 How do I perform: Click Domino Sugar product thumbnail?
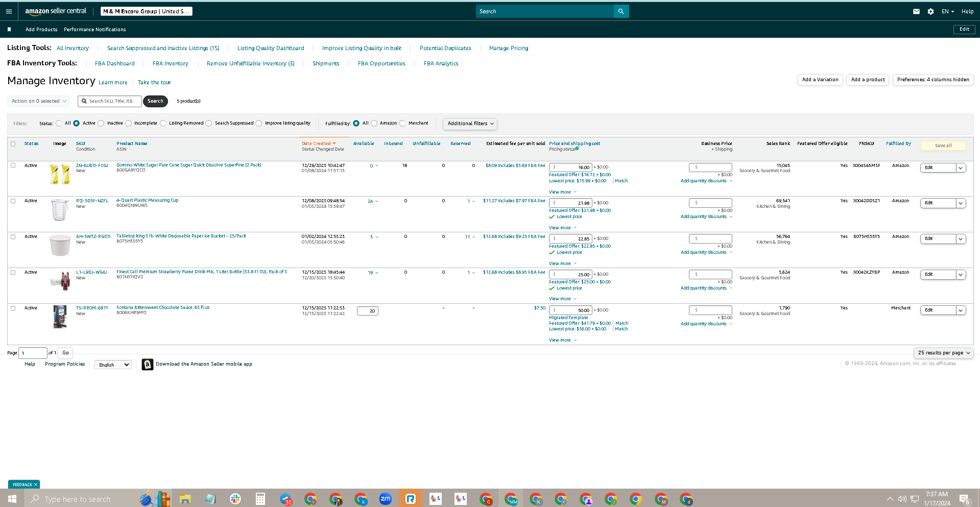[60, 175]
